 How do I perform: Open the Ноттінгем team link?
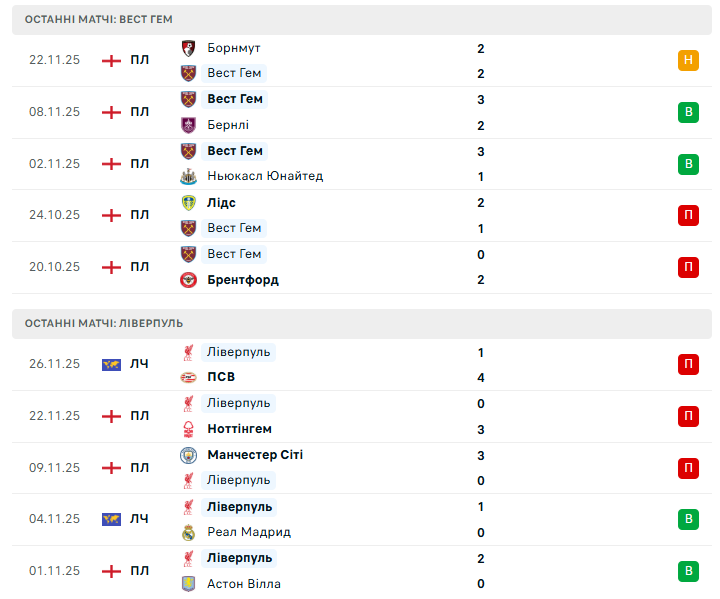239,429
